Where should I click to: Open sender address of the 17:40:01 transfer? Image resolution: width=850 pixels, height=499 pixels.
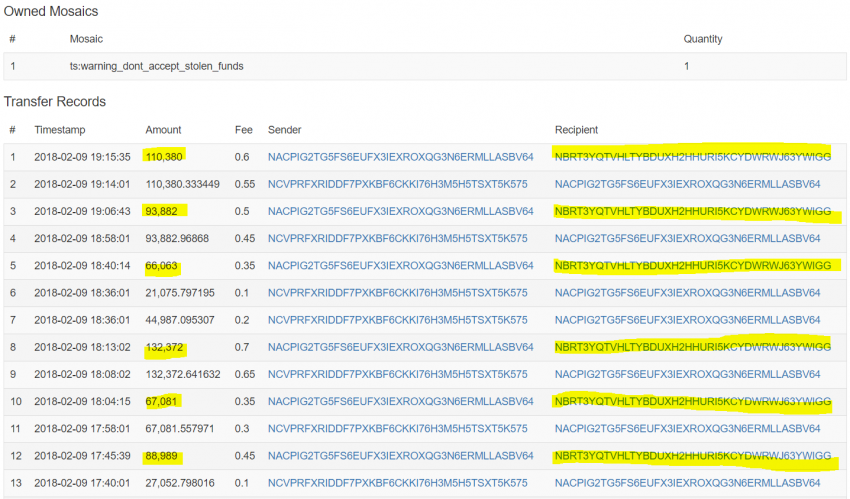click(397, 483)
